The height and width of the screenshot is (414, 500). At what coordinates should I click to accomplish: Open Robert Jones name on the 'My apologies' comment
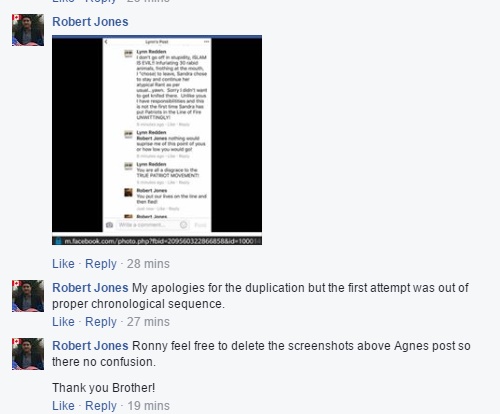coord(90,288)
